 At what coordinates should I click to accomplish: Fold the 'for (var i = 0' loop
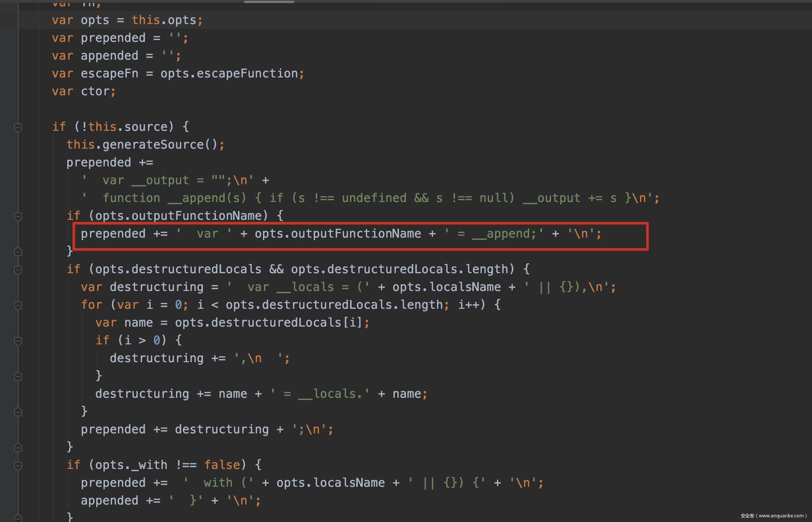click(18, 305)
